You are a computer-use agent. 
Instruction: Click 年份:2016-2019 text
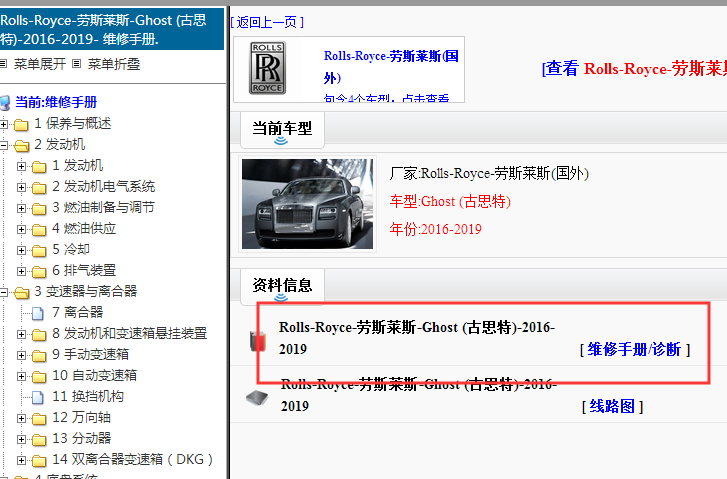coord(435,229)
